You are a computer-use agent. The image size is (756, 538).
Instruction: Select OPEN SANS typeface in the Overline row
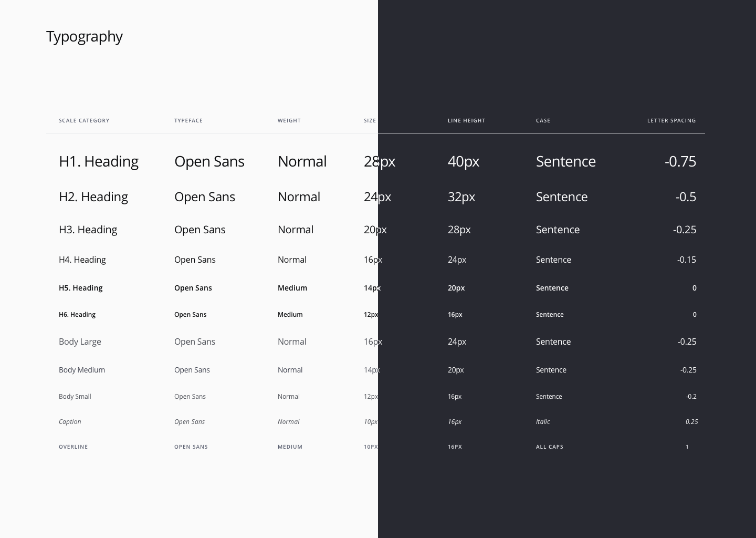coord(191,447)
